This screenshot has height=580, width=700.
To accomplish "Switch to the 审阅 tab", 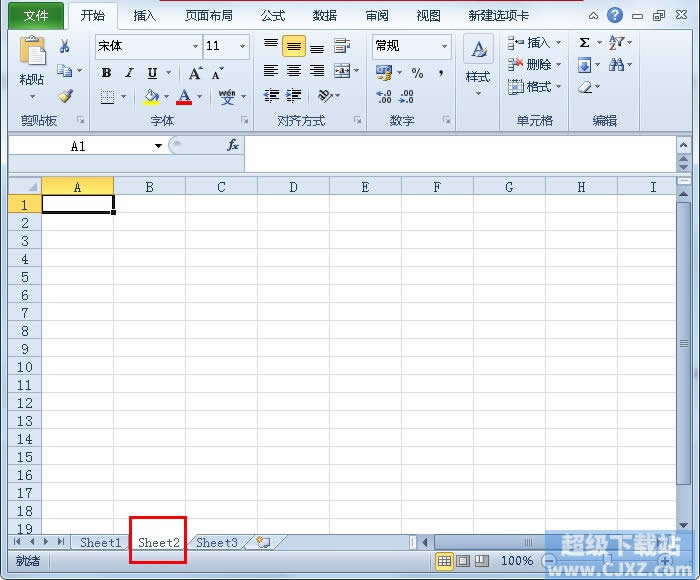I will tap(377, 16).
